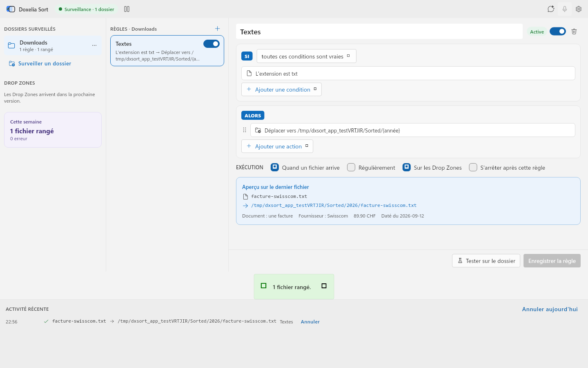
Task: Click the refresh icon in top bar
Action: [551, 9]
